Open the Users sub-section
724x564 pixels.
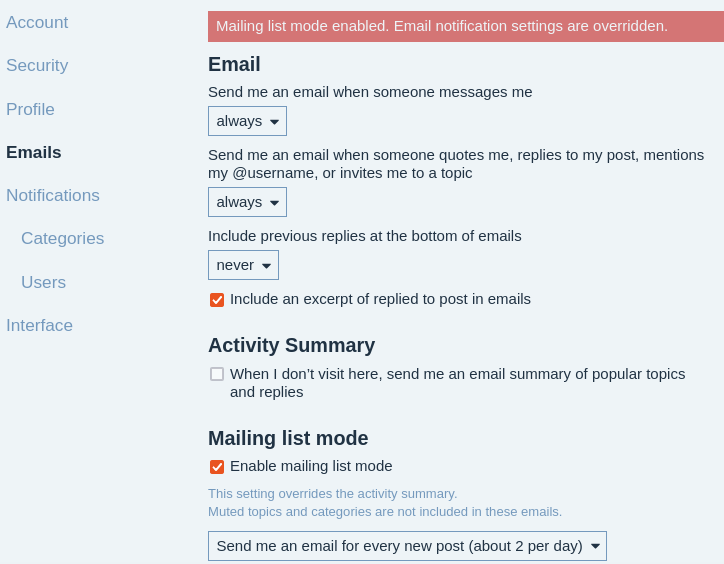tap(43, 282)
